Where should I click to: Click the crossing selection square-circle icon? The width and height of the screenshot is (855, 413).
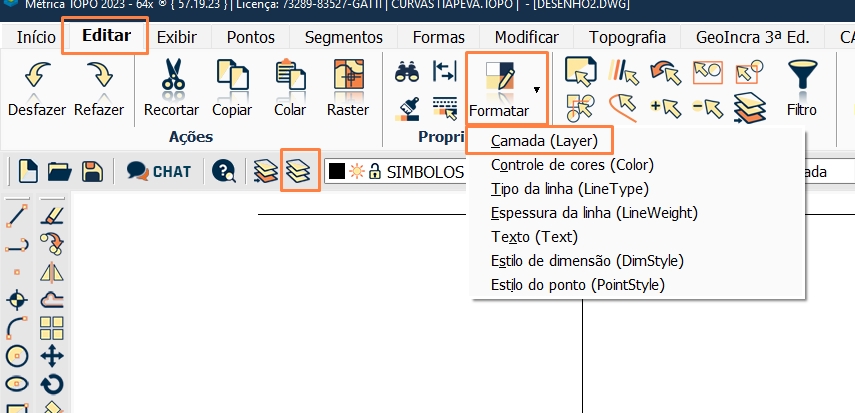point(750,72)
